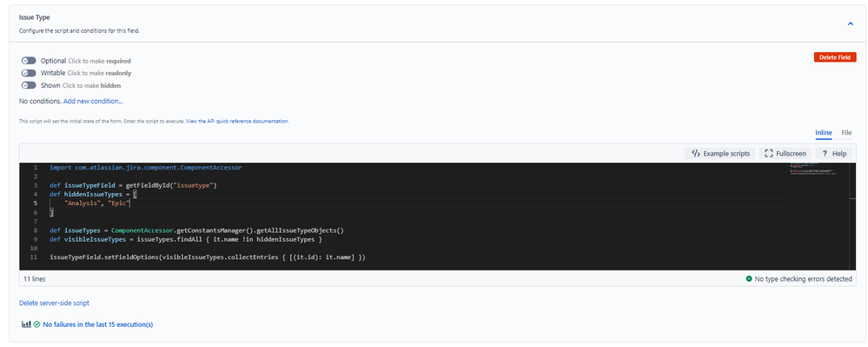Toggle the Optional switch to required

[29, 60]
